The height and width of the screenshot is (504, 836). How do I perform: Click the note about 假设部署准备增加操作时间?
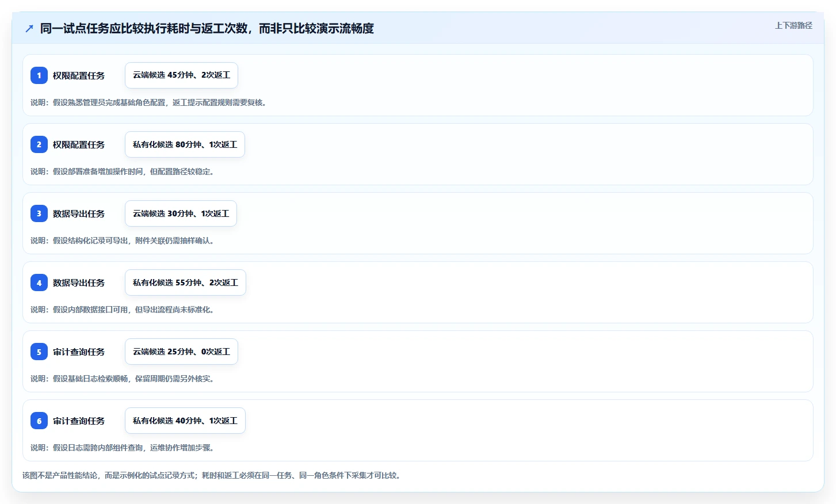(x=124, y=171)
